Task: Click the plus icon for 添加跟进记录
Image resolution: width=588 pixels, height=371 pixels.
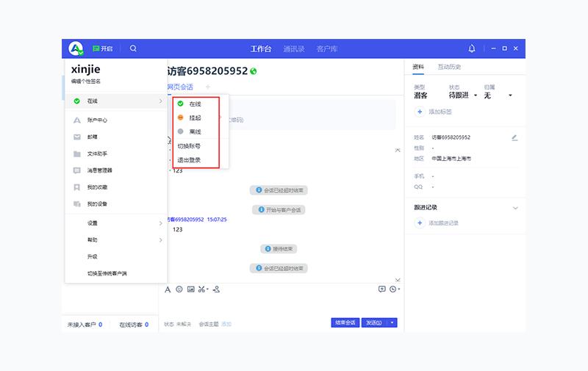Action: pyautogui.click(x=420, y=223)
